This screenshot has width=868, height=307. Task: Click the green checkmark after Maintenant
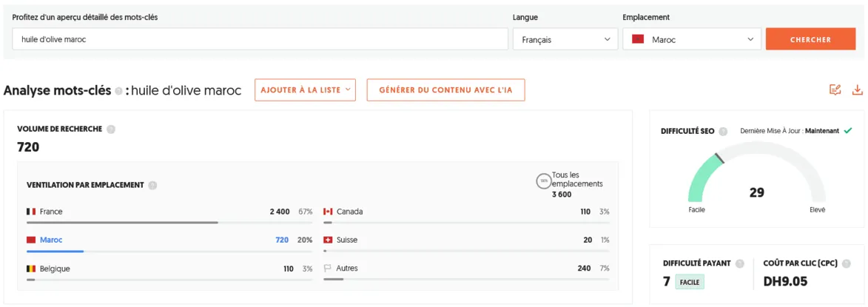[x=847, y=131]
